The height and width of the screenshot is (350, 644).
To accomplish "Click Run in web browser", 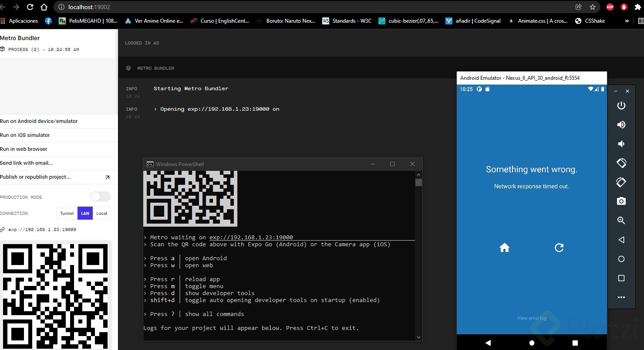I will click(24, 149).
